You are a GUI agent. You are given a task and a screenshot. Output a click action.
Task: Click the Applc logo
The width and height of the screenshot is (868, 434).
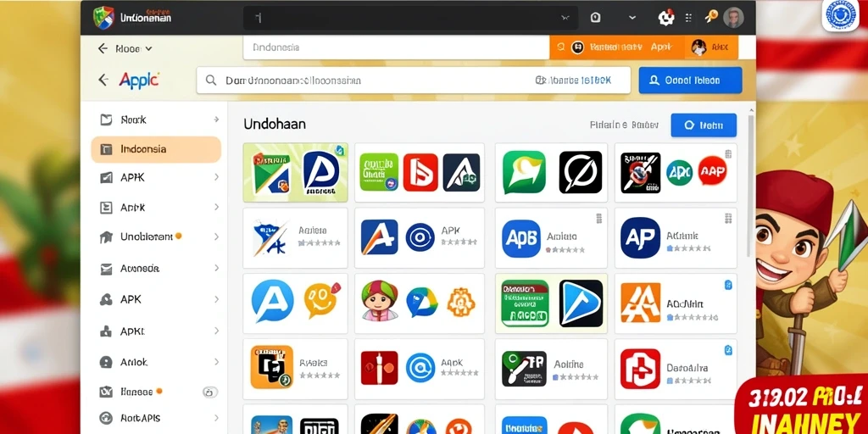pos(138,81)
